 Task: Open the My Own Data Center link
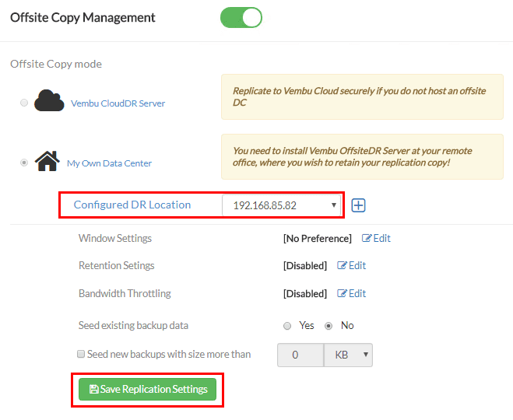point(109,163)
